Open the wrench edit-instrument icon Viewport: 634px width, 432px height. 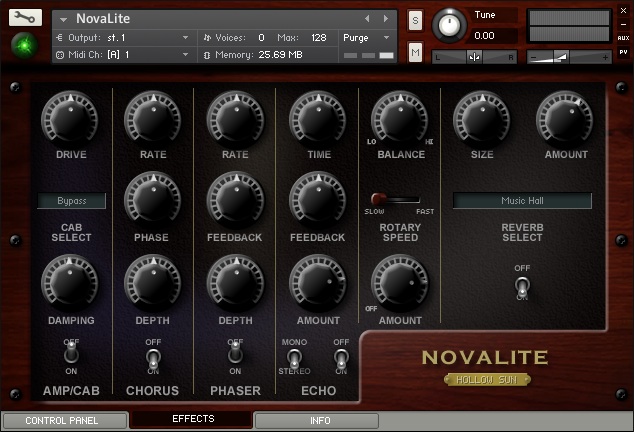pos(24,18)
